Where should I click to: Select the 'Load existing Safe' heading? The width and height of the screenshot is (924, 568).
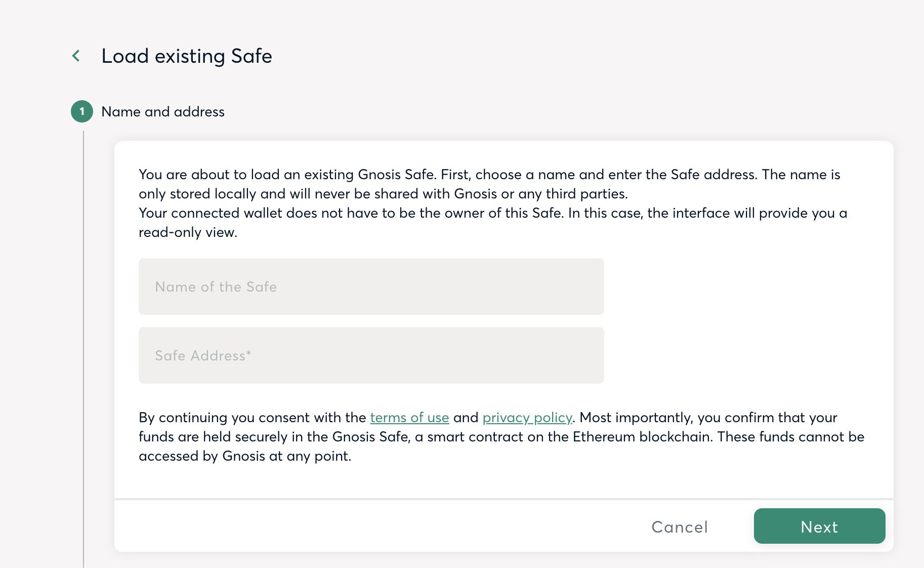(x=187, y=56)
